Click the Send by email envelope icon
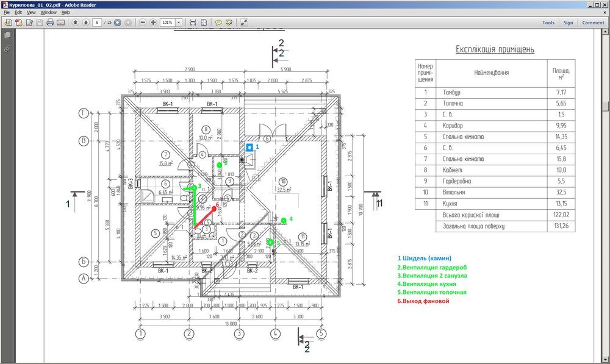Viewport: 610px width, 364px height. [60, 23]
